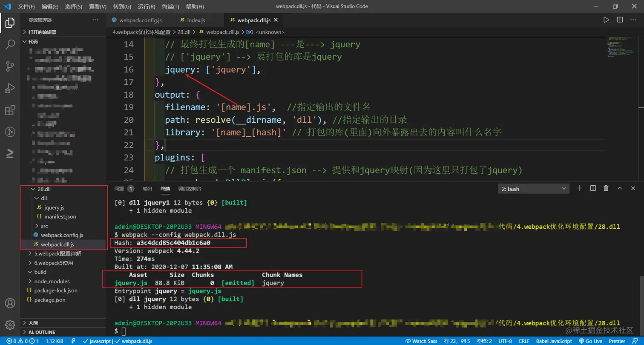Split the editor to the right
This screenshot has width=644, height=345.
click(620, 20)
